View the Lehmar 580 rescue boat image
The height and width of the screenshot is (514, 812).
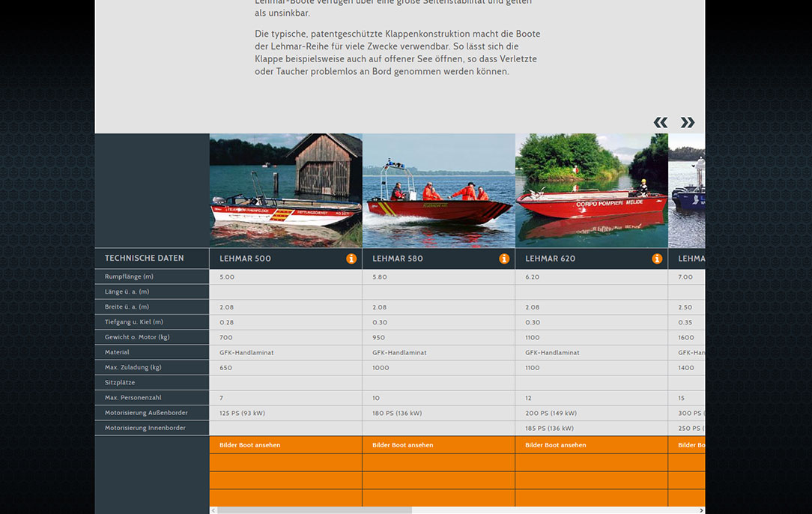click(x=438, y=190)
